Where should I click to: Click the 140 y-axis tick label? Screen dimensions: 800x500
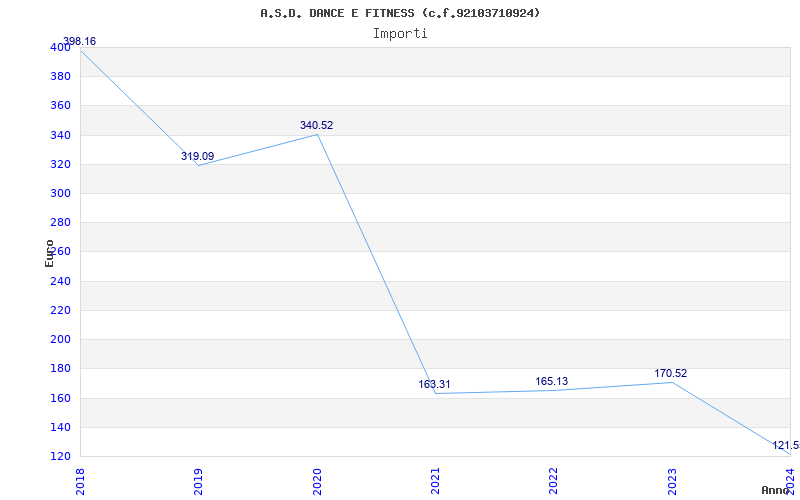coord(60,428)
